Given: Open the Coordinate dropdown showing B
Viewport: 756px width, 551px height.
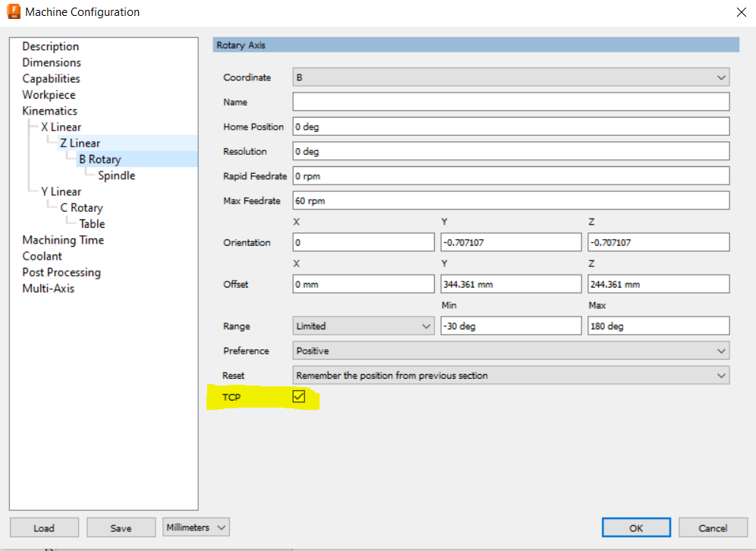Looking at the screenshot, I should [510, 77].
